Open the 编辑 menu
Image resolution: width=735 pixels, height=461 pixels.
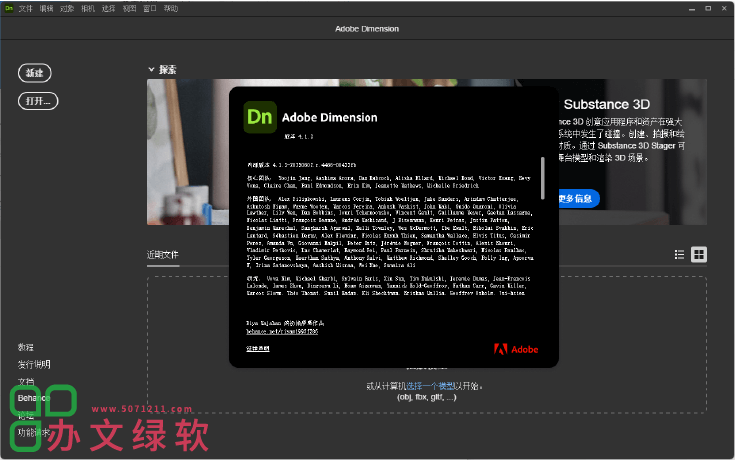(x=46, y=8)
